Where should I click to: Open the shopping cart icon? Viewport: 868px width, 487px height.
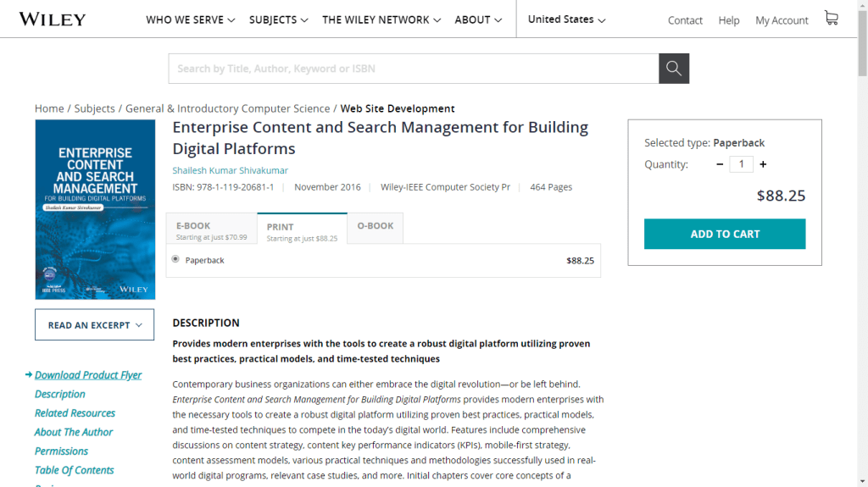(831, 19)
